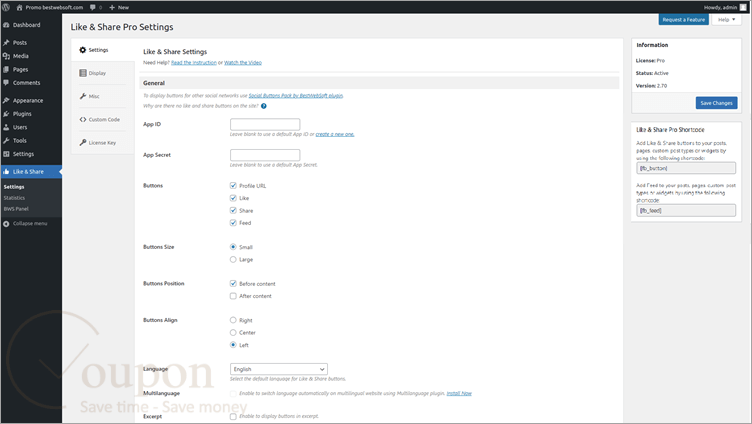Image resolution: width=752 pixels, height=424 pixels.
Task: Switch to the License Key tab label
Action: (x=102, y=143)
